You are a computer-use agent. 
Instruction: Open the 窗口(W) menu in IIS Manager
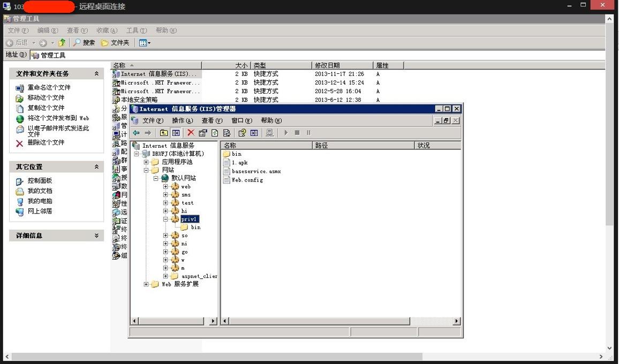[x=241, y=121]
